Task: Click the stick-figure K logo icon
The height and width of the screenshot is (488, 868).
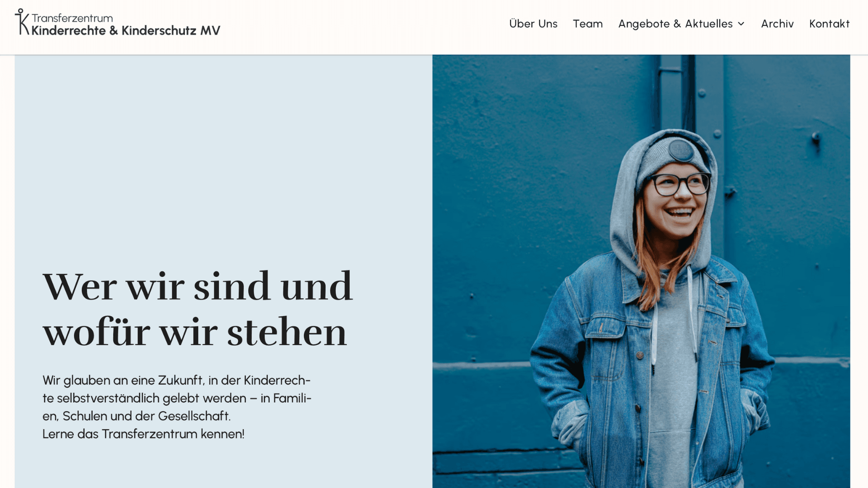Action: tap(22, 21)
